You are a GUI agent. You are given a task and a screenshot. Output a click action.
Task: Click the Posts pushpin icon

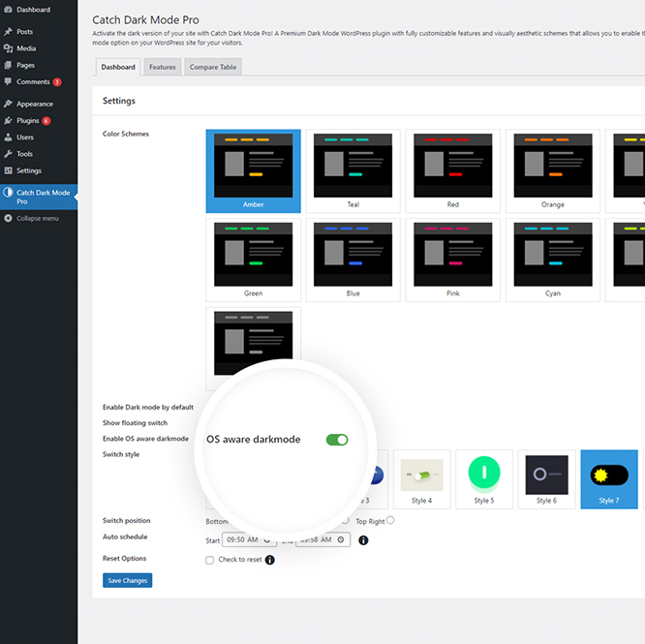pos(8,32)
